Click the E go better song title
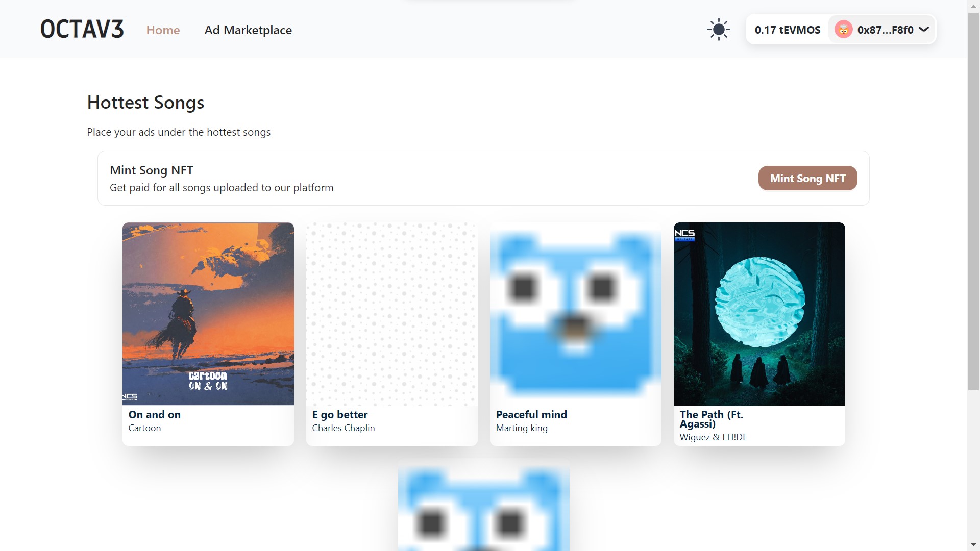This screenshot has width=980, height=551. 340,415
